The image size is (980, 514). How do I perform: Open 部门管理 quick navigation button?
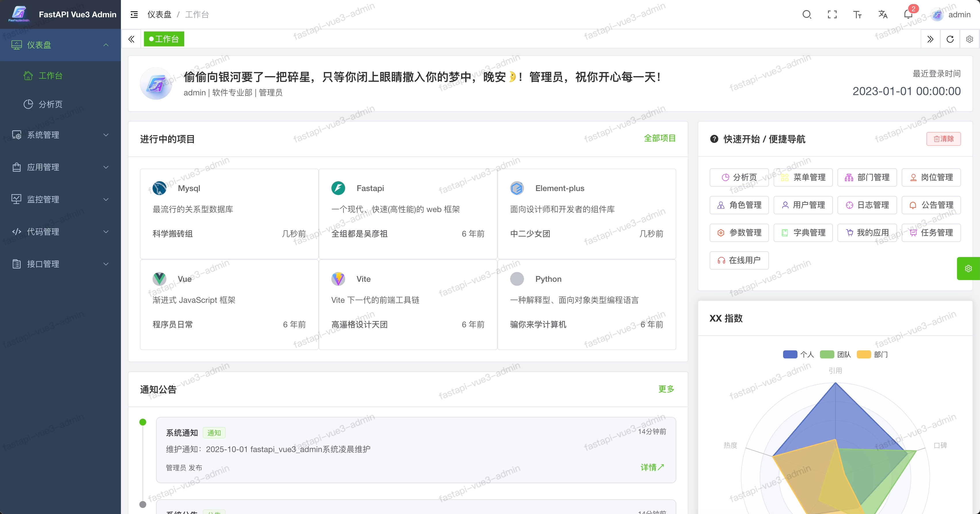pos(867,177)
